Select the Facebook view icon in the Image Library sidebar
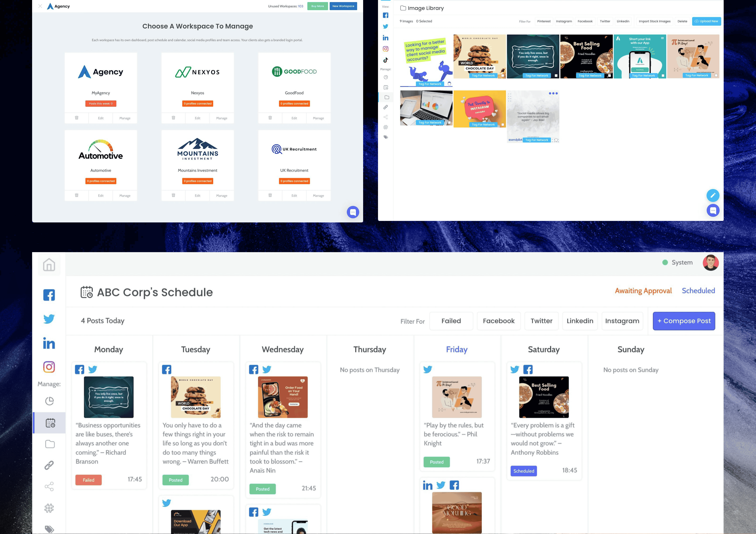The height and width of the screenshot is (534, 756). click(x=386, y=16)
